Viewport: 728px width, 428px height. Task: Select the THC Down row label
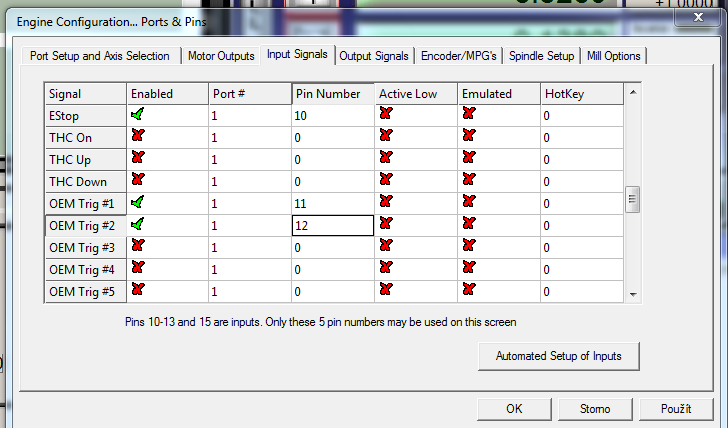click(x=85, y=182)
